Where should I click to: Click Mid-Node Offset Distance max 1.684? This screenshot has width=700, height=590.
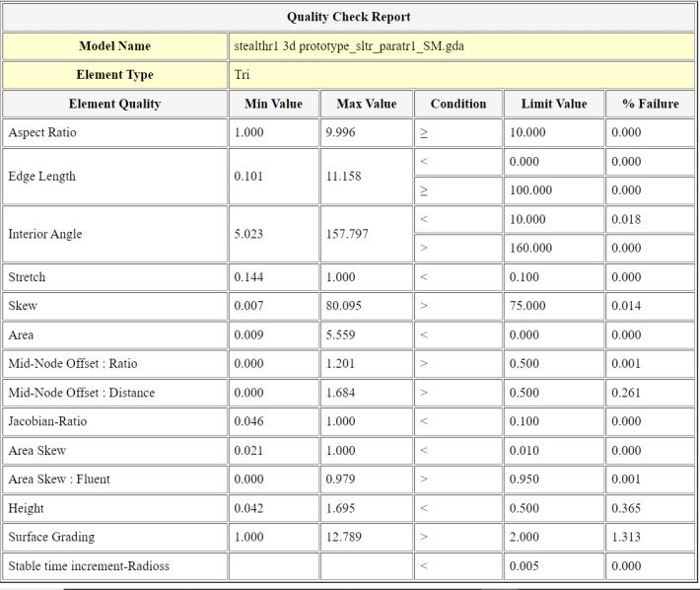coord(340,393)
